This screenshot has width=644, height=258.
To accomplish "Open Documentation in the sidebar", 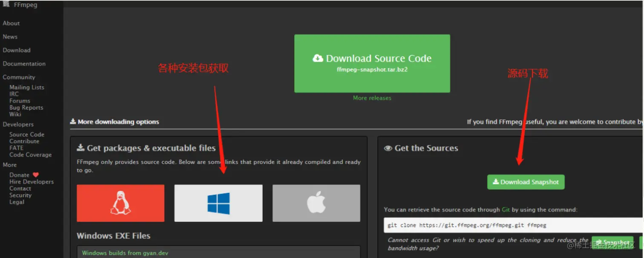I will (x=24, y=64).
